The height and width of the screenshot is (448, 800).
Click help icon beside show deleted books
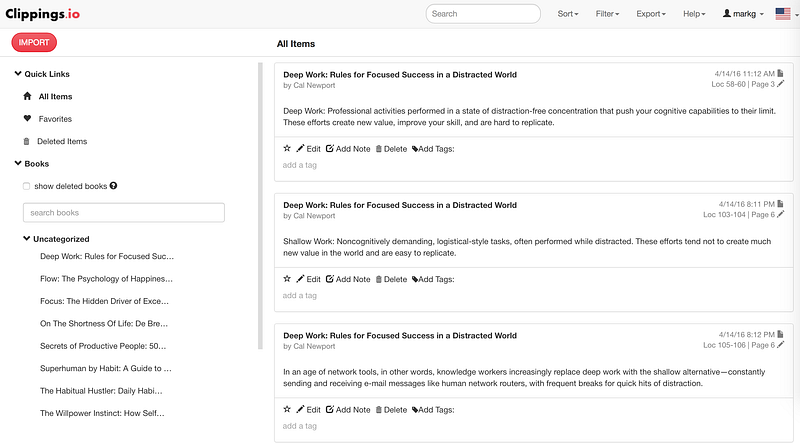[113, 186]
